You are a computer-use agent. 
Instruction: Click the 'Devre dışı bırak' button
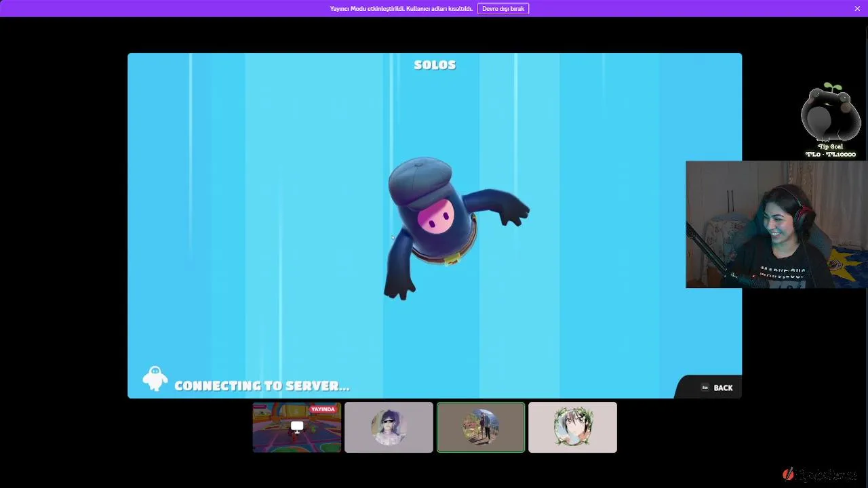(503, 9)
